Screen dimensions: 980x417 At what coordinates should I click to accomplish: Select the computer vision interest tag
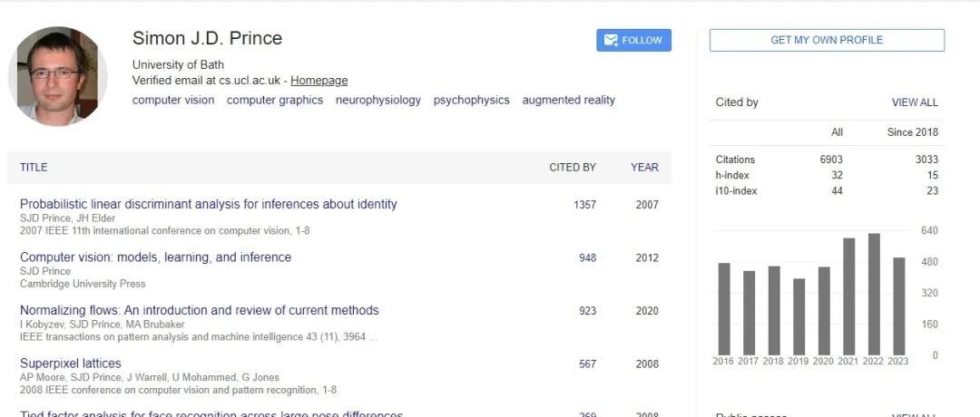pos(173,100)
